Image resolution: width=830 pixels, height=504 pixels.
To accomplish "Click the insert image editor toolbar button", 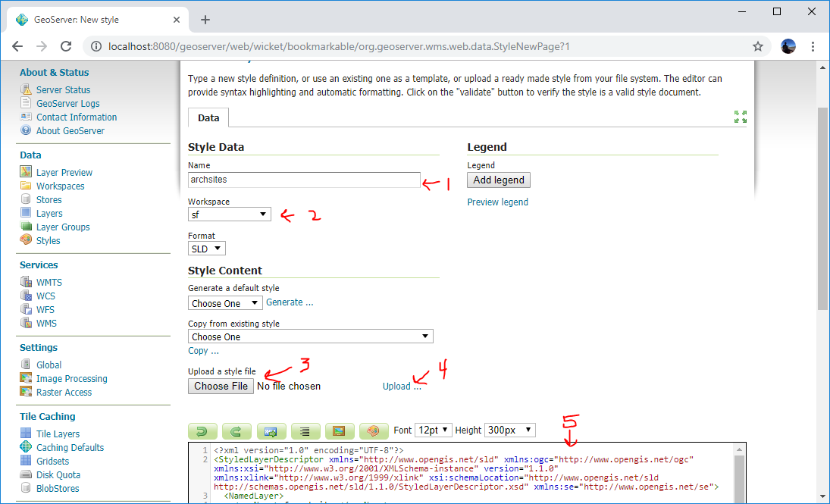I will click(340, 431).
